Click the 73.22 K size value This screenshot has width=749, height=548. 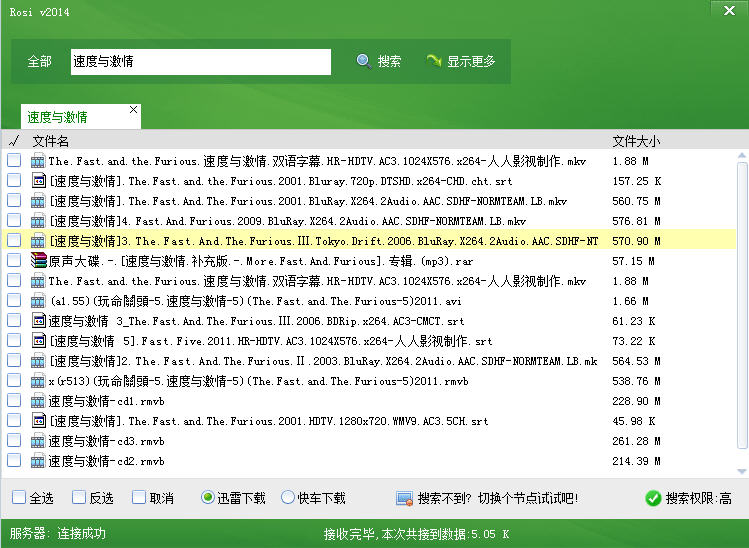pos(633,341)
